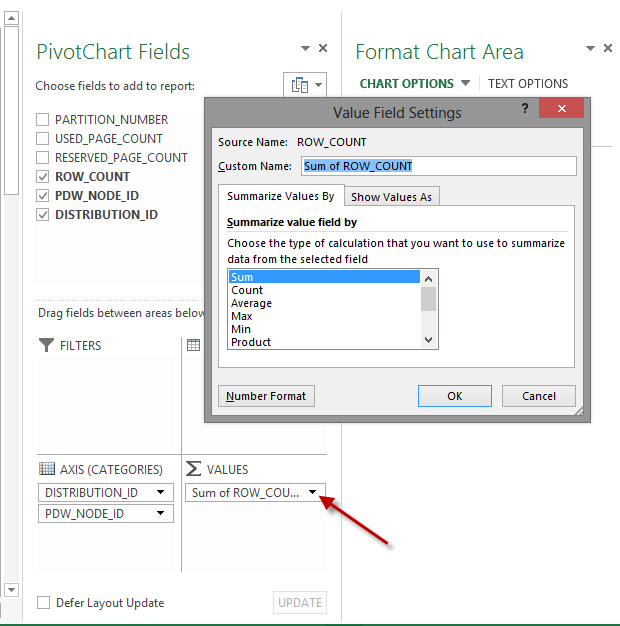Check the PARTITION_NUMBER field
This screenshot has height=626, width=620.
pyautogui.click(x=42, y=119)
